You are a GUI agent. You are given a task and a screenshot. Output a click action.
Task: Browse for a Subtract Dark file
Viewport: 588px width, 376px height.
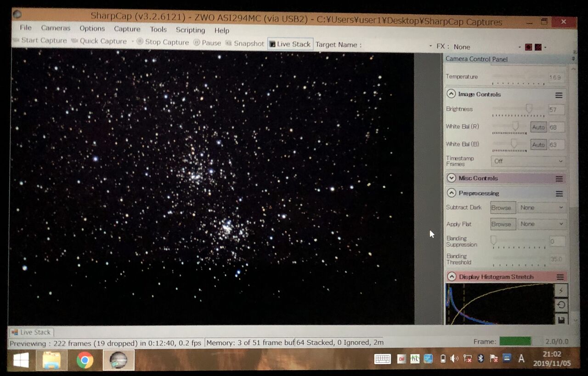pos(503,208)
